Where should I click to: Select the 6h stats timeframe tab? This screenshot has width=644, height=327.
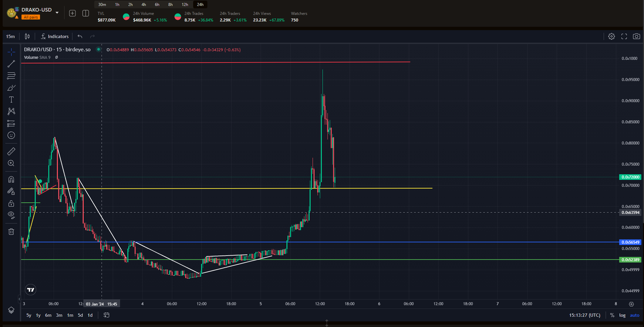pyautogui.click(x=157, y=4)
